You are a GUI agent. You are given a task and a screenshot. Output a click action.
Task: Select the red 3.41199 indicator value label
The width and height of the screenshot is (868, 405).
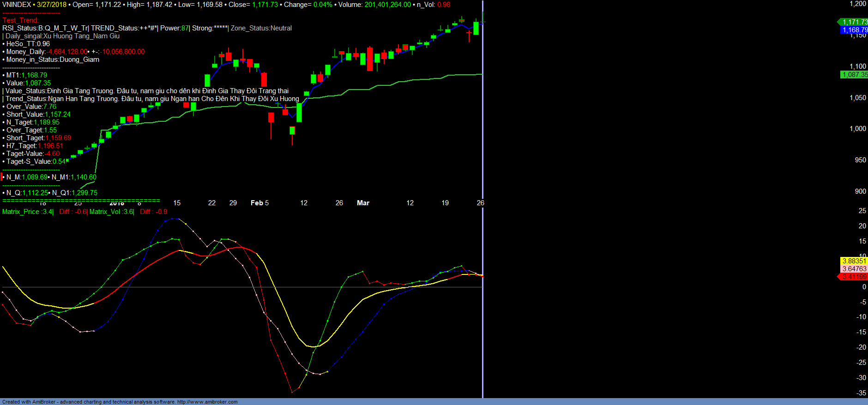pos(854,277)
